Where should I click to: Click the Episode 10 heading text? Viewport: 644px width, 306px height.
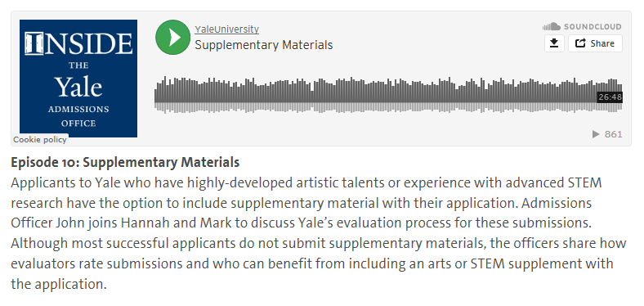click(125, 162)
